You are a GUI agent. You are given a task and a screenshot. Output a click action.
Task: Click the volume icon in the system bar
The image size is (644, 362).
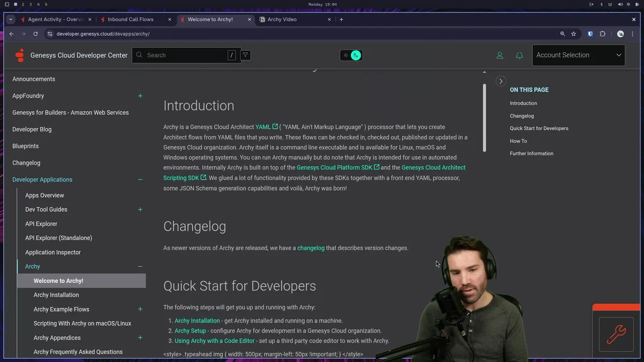click(620, 5)
